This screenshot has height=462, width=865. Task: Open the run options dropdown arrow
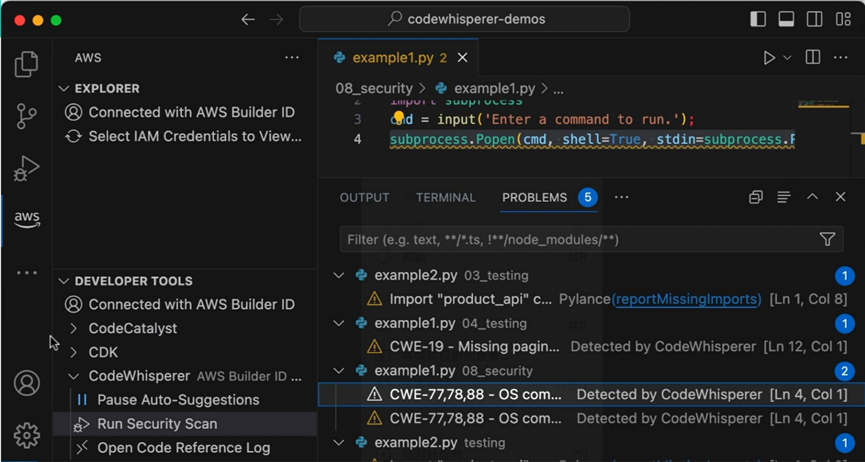pyautogui.click(x=787, y=58)
